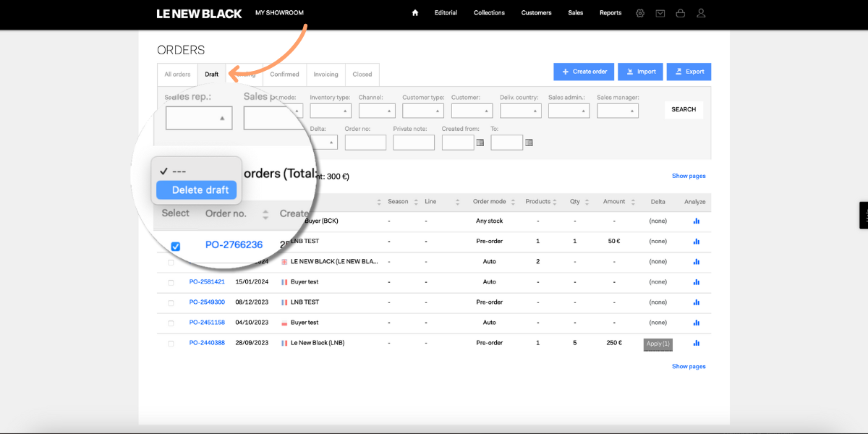
Task: Open the Reports menu
Action: pos(610,13)
